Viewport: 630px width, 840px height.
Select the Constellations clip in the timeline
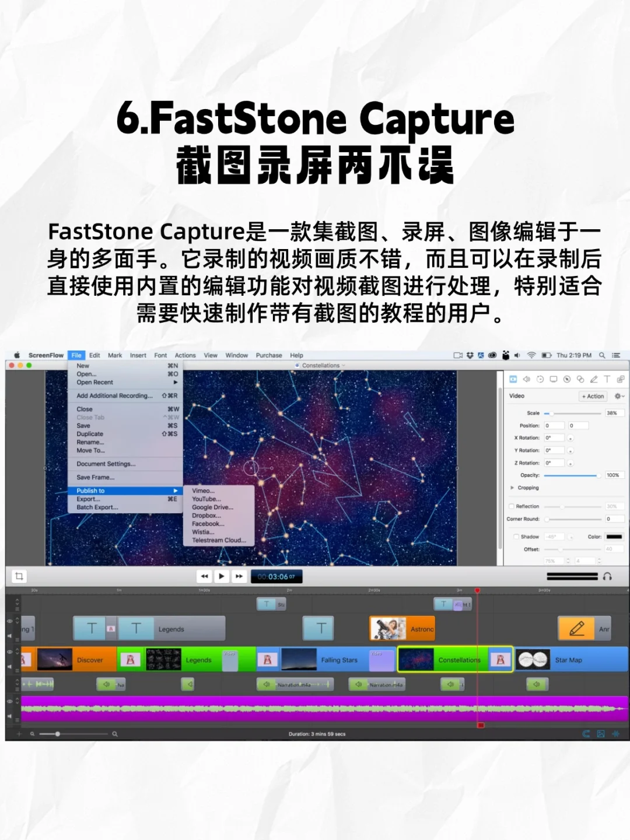[459, 660]
